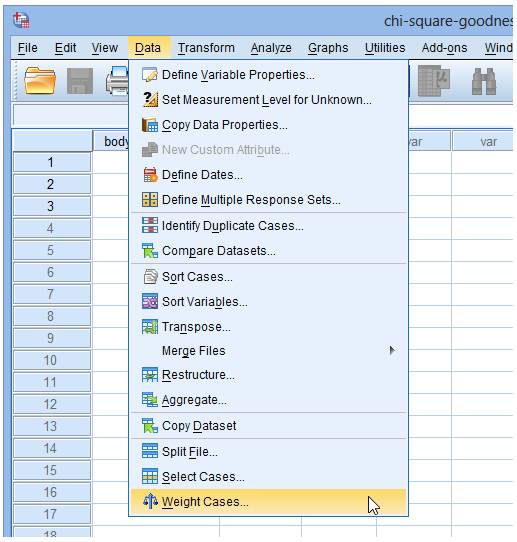Screen dimensions: 517x542
Task: Select row header 13
Action: 52,426
